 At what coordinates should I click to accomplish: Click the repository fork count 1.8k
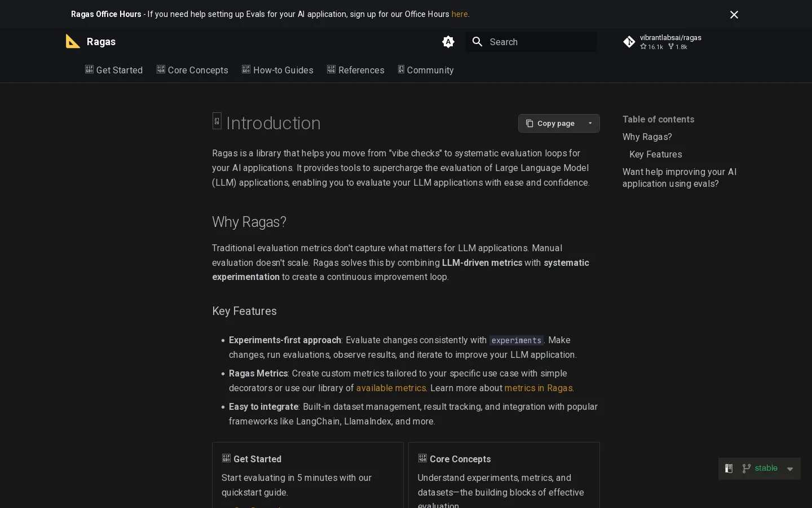click(x=678, y=47)
